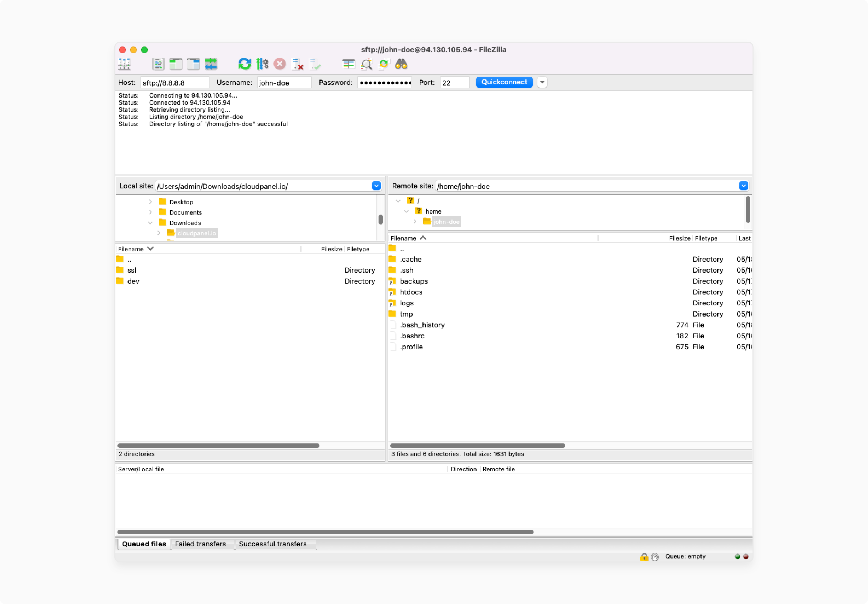Click the Direction column header in queue

click(464, 469)
